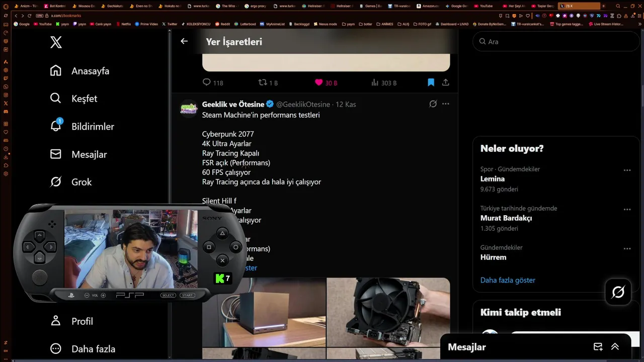The height and width of the screenshot is (362, 644).
Task: Open the three-dot menu on Geeklik ve Ötesine post
Action: click(x=445, y=104)
